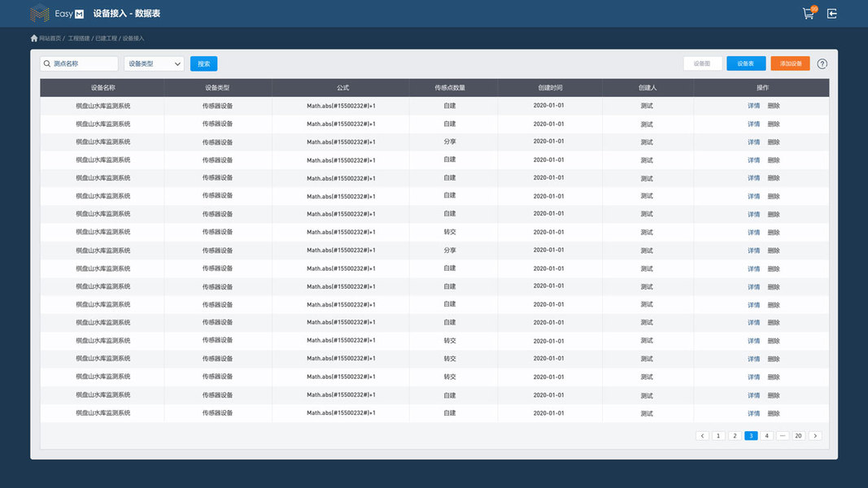Click the 操作 column header
Image resolution: width=868 pixels, height=488 pixels.
click(x=763, y=87)
